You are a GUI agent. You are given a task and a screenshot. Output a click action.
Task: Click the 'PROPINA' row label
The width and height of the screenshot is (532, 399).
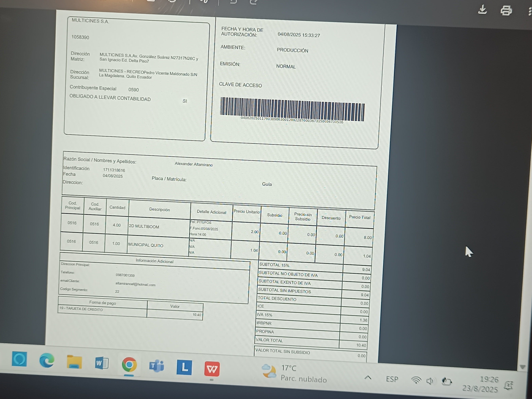pos(265,332)
